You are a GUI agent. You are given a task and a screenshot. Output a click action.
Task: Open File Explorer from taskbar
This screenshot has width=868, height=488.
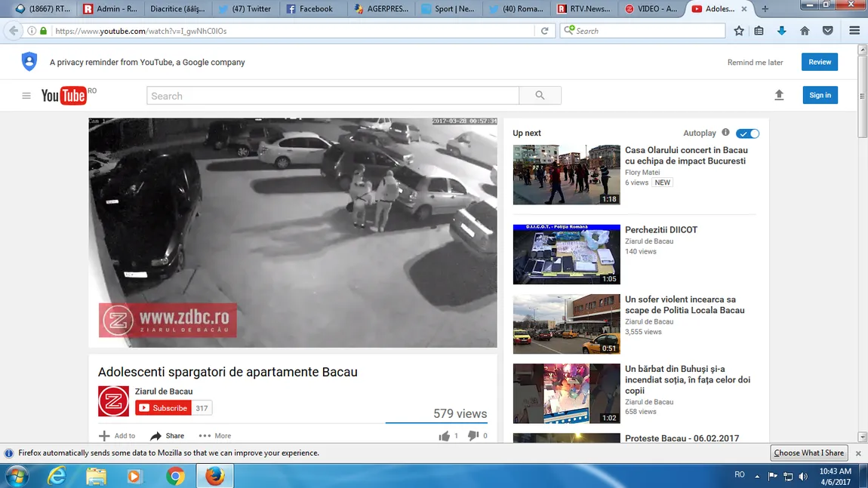96,476
